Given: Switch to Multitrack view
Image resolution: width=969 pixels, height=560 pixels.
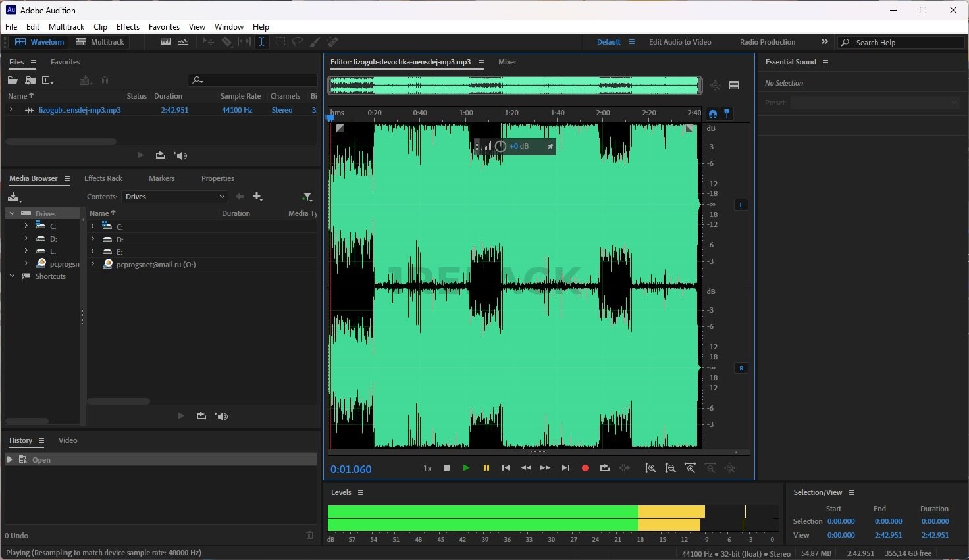Looking at the screenshot, I should click(100, 42).
